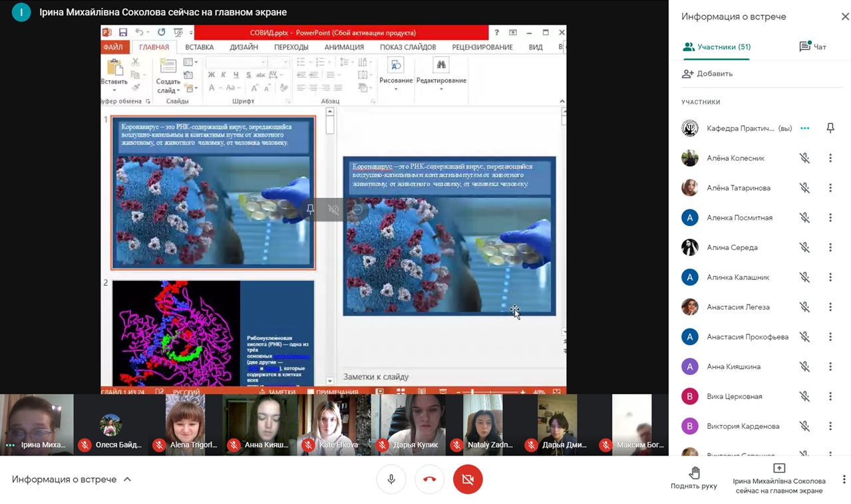This screenshot has height=504, width=851.
Task: Toggle your microphone in Meet controls
Action: [x=391, y=479]
